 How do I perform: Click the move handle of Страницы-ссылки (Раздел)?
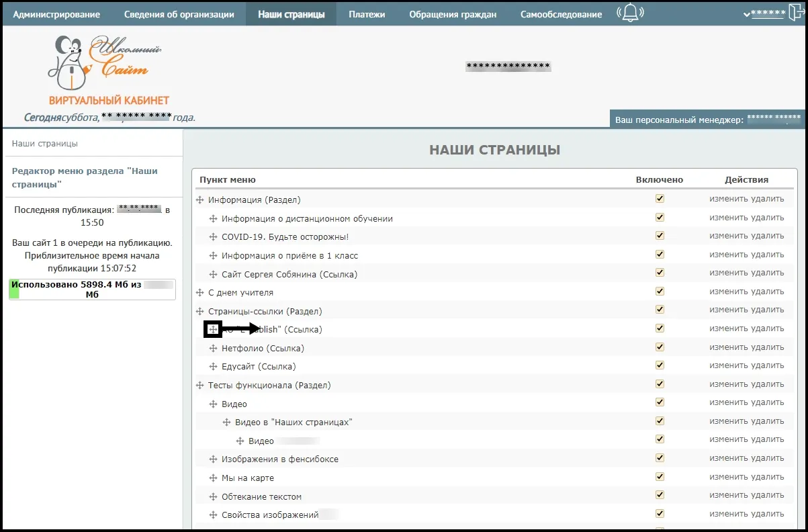[x=199, y=312]
